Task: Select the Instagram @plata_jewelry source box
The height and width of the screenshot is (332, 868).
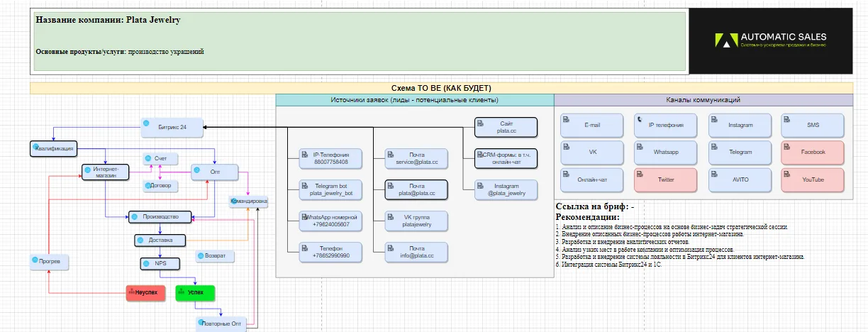Action: pos(506,189)
